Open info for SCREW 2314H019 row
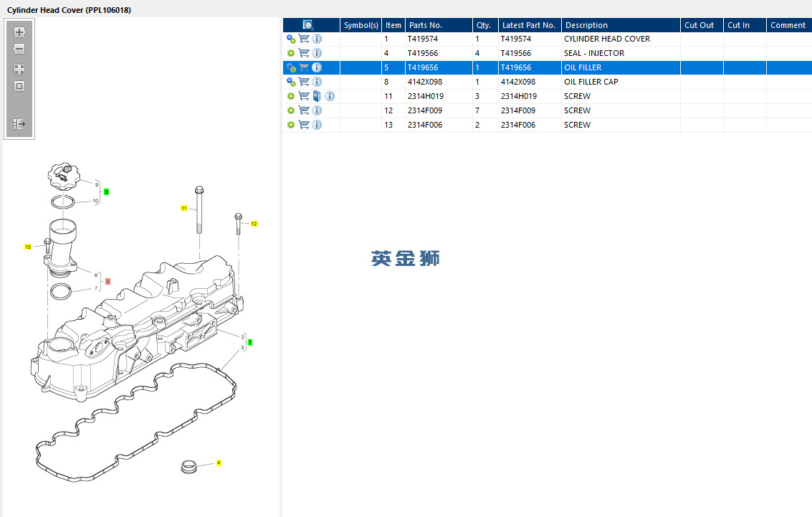The image size is (812, 517). [330, 96]
